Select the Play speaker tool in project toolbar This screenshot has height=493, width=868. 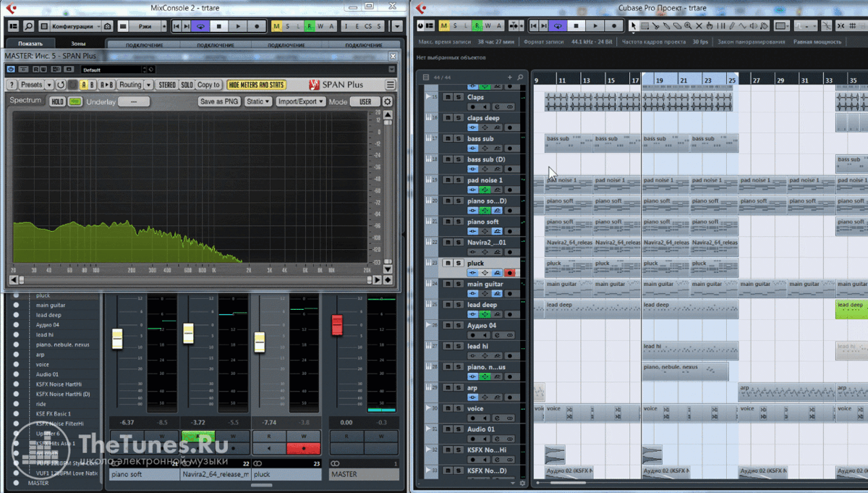pos(753,25)
